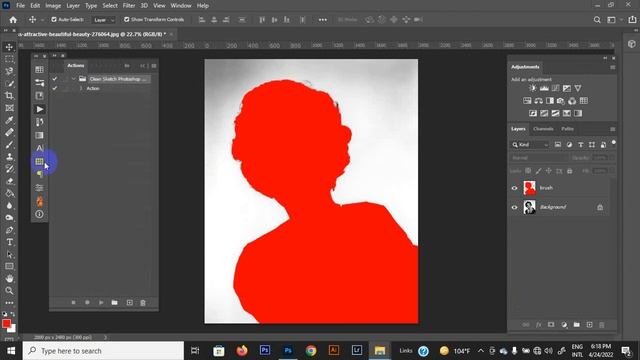Open the Character panel icon in dock
This screenshot has width=640, height=360.
coord(40,148)
